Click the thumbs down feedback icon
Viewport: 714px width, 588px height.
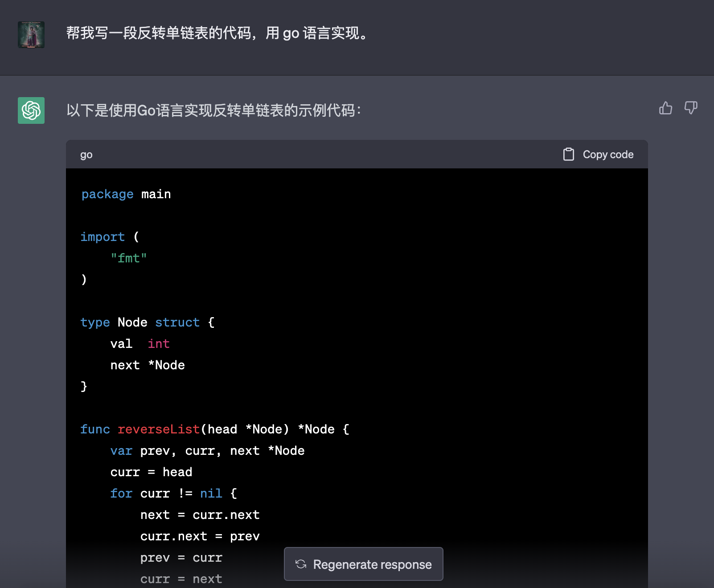coord(691,108)
